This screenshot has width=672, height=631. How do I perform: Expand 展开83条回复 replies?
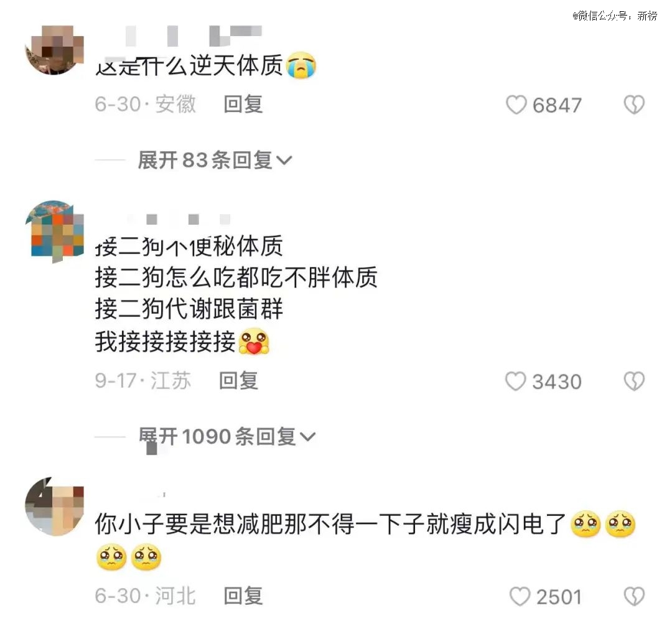coord(215,161)
